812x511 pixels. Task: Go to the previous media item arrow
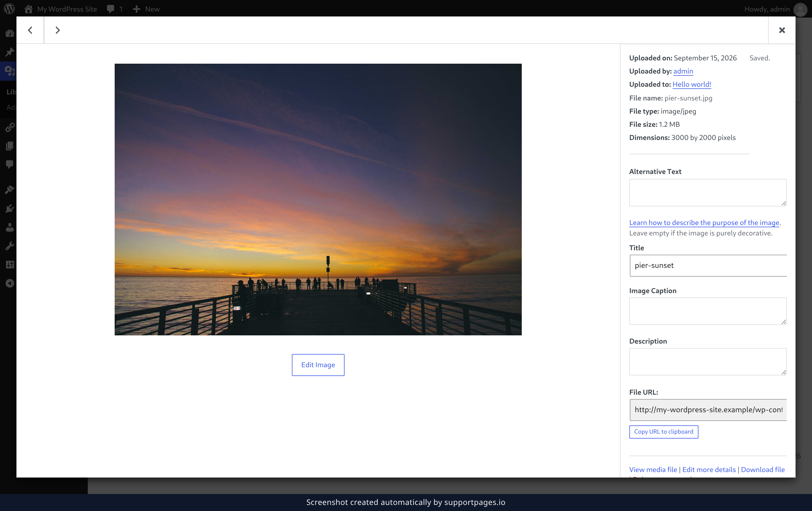pos(30,30)
